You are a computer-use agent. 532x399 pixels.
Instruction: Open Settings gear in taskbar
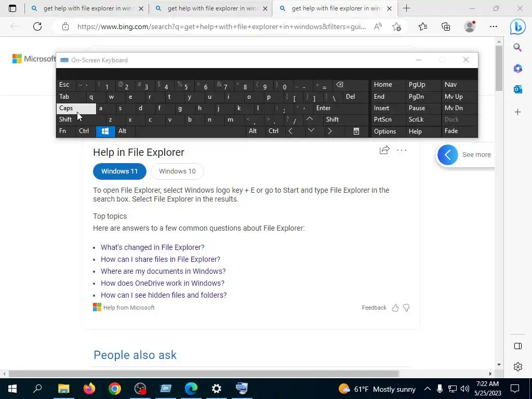pos(217,389)
